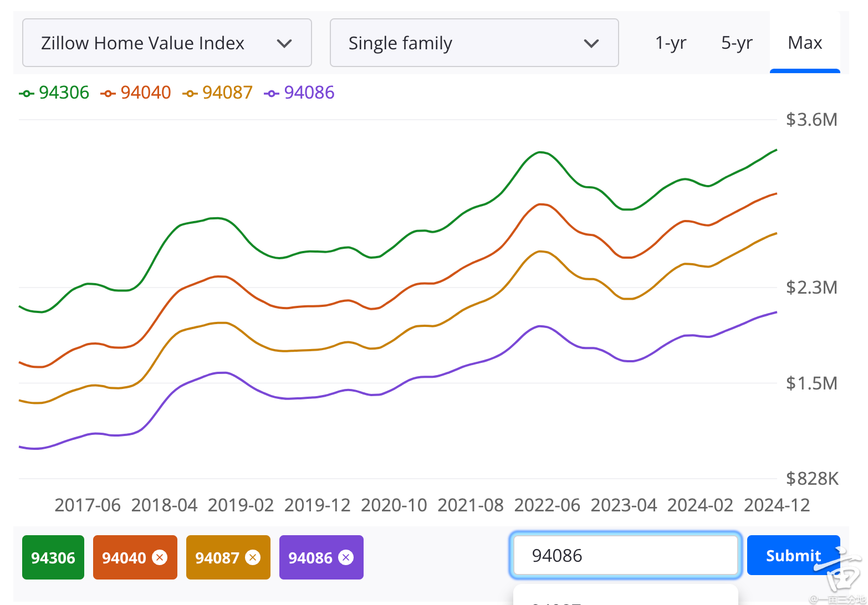This screenshot has height=605, width=868.
Task: Click the 2020-10 x-axis date label
Action: click(x=394, y=505)
